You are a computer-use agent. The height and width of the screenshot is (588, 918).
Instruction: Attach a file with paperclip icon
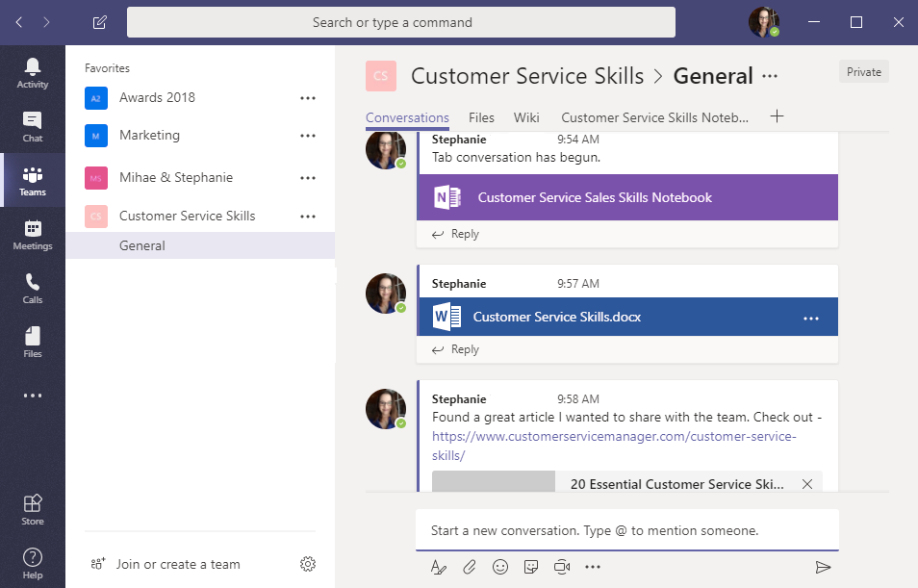point(469,567)
